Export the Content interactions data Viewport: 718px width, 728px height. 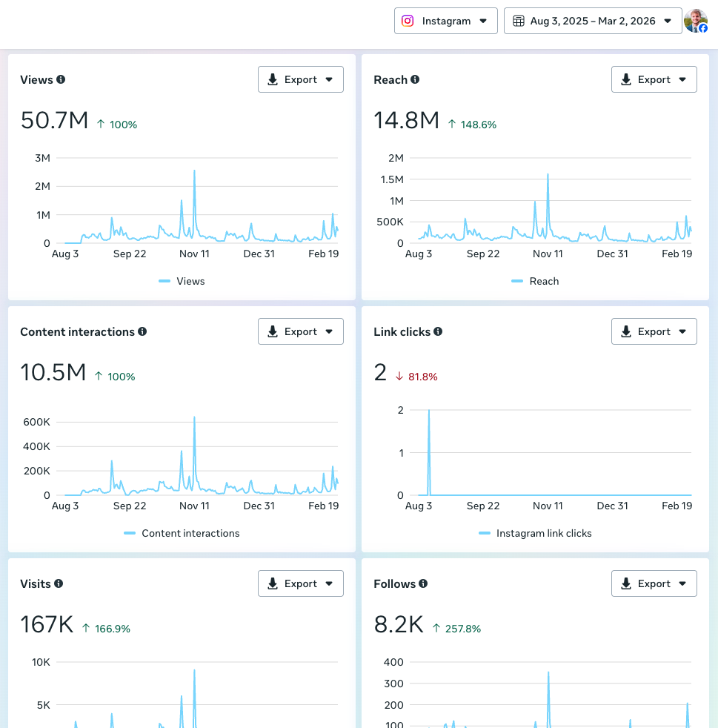(301, 331)
